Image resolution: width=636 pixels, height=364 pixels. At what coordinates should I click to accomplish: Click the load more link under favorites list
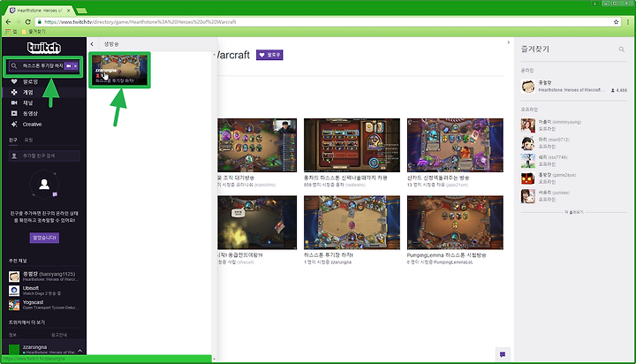(x=574, y=212)
